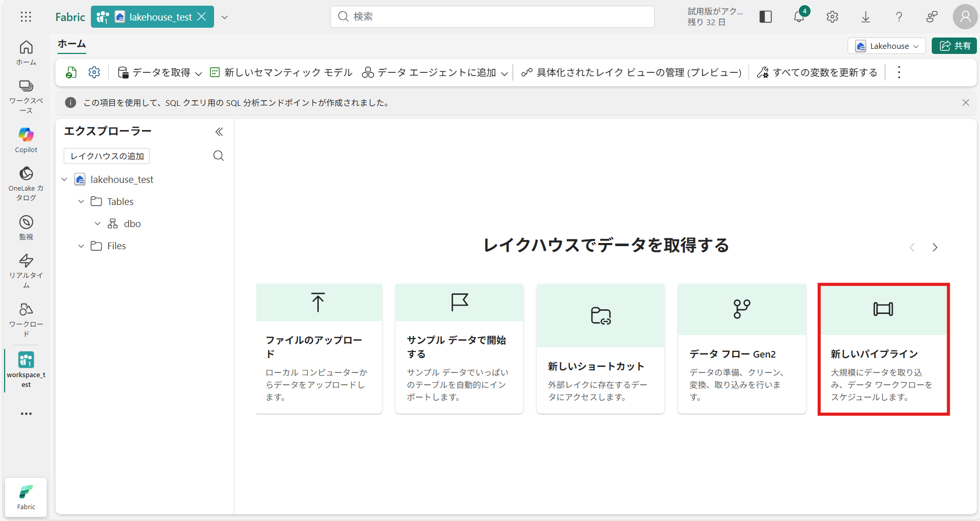
Task: Click the 共有 share button
Action: point(954,46)
